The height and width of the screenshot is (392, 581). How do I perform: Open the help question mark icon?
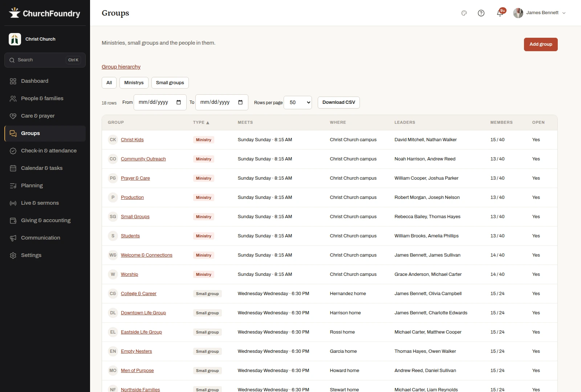pos(481,13)
